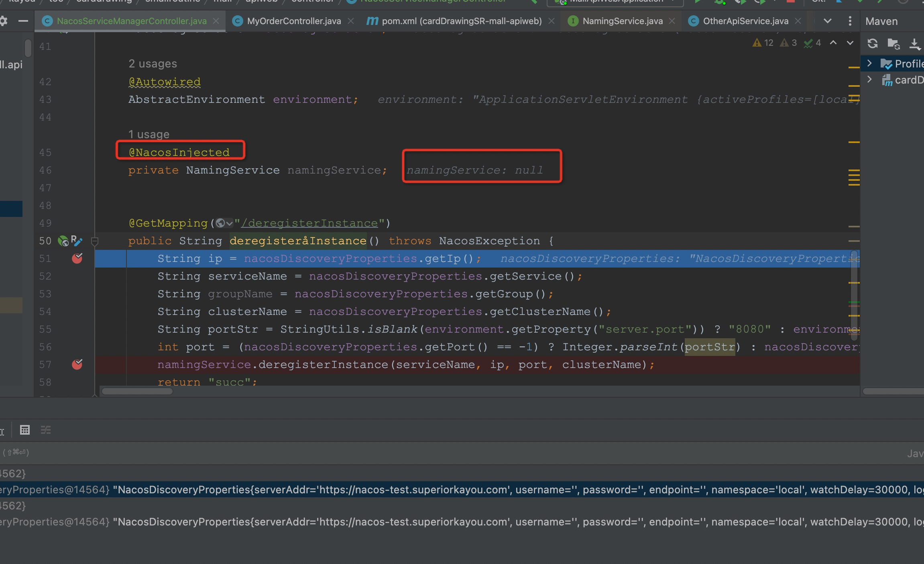Click the Maven panel horizontal scrollbar
The image size is (924, 564).
point(893,391)
